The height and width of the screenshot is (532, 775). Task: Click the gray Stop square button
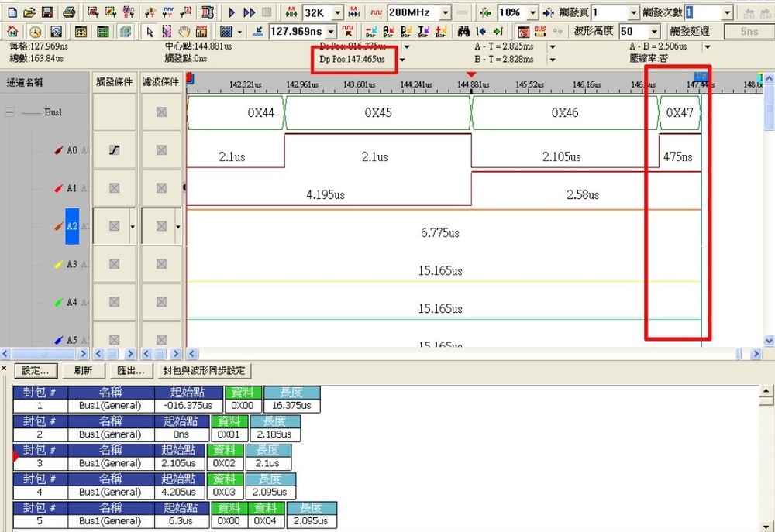click(267, 12)
